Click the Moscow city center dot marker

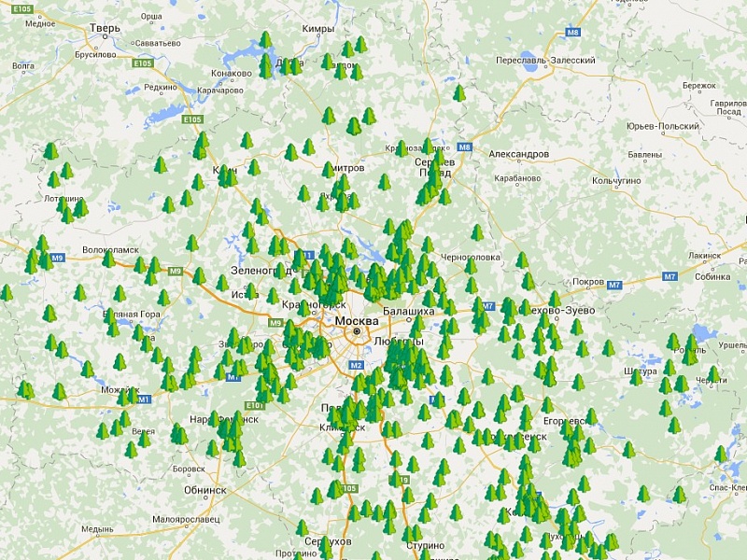(357, 331)
